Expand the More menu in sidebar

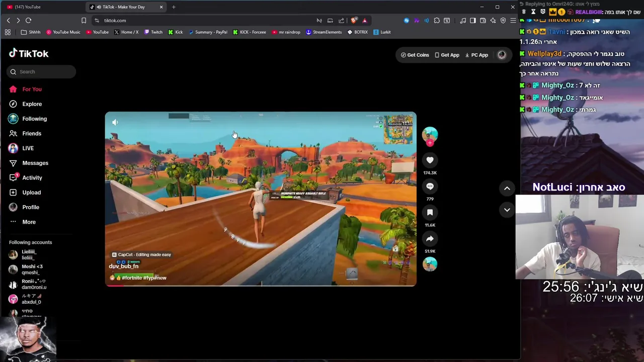click(x=29, y=222)
